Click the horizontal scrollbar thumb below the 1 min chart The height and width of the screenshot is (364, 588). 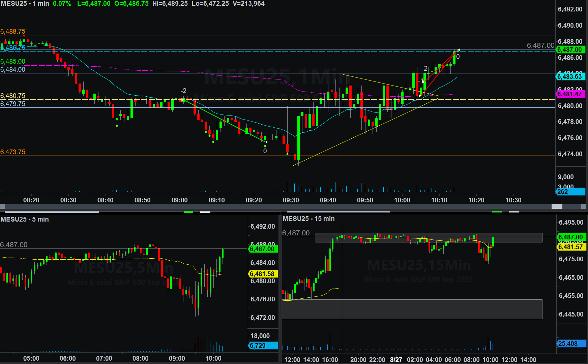click(x=557, y=206)
